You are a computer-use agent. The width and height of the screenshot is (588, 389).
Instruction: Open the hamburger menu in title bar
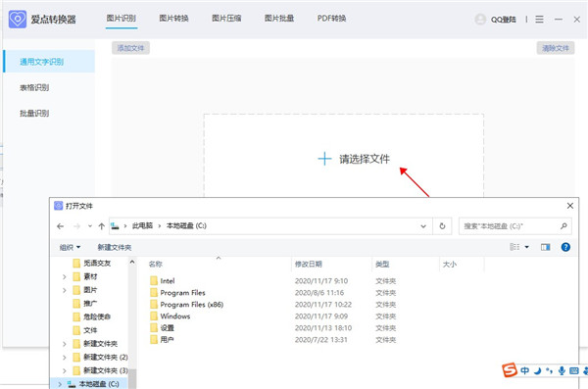[x=539, y=20]
